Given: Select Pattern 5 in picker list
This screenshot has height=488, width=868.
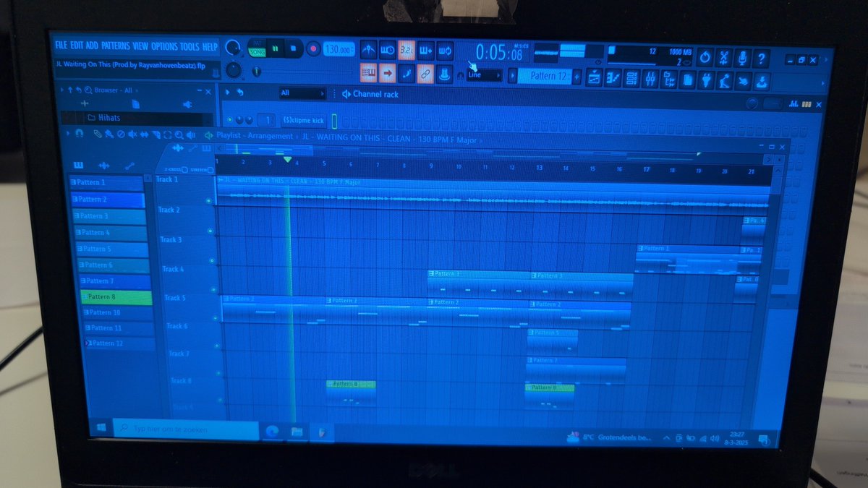Looking at the screenshot, I should tap(111, 249).
